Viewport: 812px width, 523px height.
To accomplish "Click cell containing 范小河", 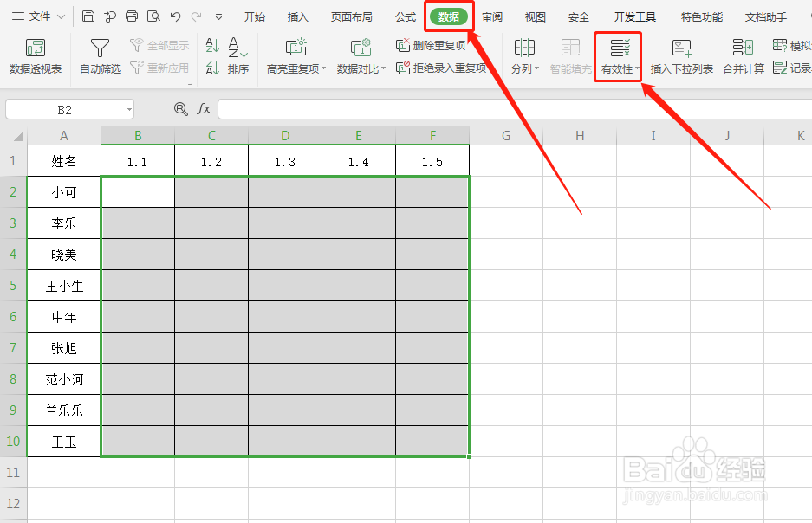I will tap(64, 378).
